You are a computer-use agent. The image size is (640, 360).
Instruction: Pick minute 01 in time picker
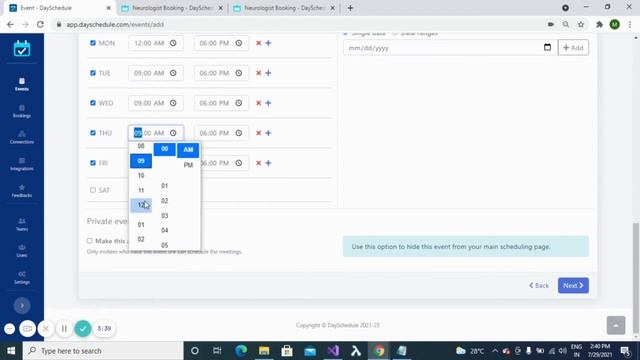tap(164, 186)
